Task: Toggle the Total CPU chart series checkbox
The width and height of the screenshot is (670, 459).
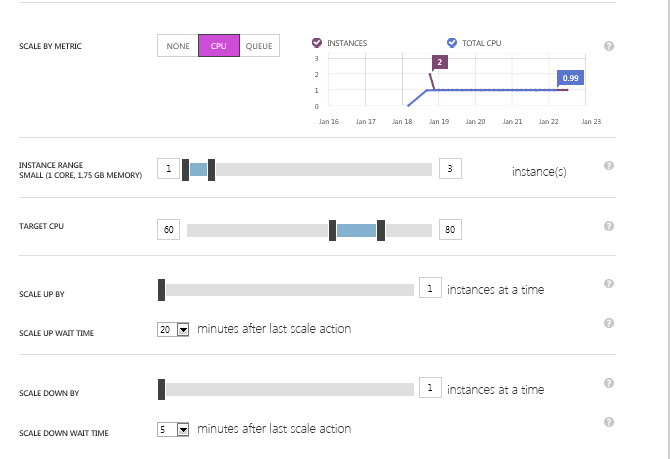Action: click(x=452, y=43)
